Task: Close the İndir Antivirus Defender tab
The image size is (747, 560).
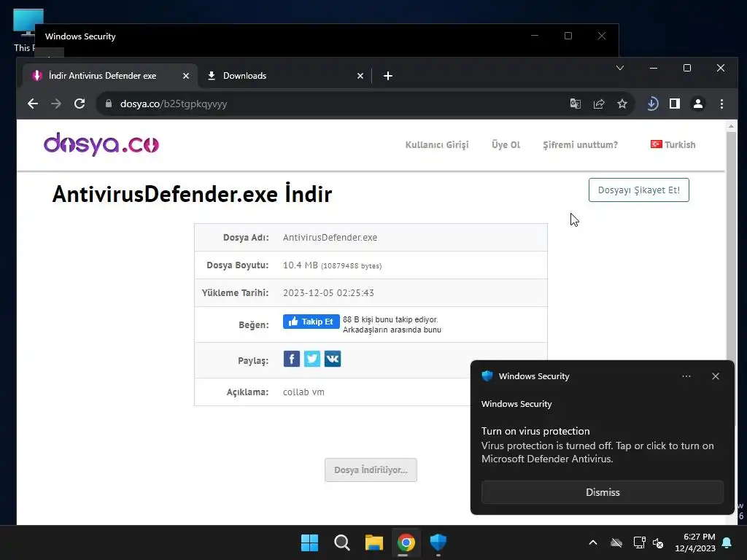Action: pyautogui.click(x=186, y=76)
